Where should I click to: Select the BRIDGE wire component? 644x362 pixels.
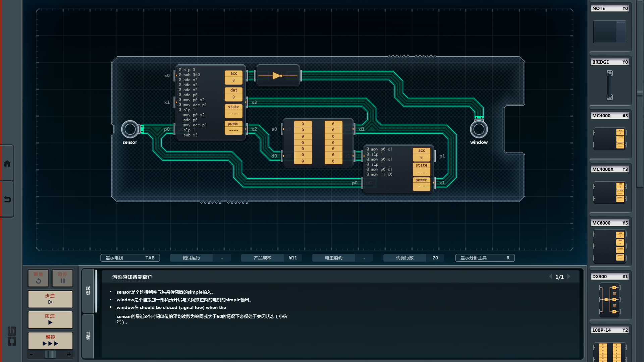coord(609,85)
